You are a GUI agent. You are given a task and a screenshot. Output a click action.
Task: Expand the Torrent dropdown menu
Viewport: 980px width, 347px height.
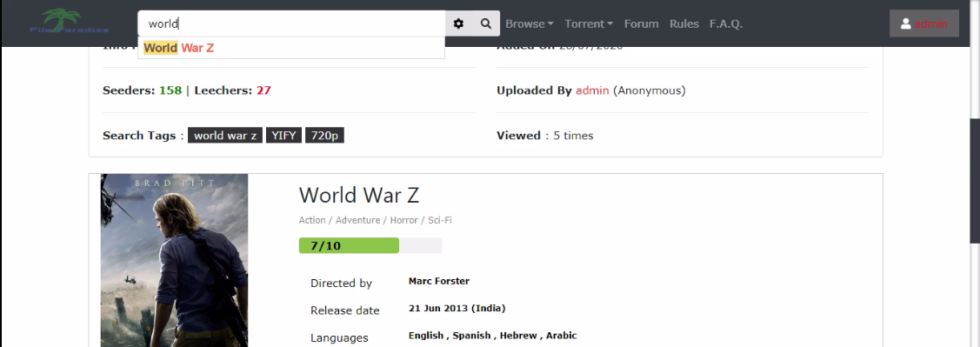[x=588, y=23]
